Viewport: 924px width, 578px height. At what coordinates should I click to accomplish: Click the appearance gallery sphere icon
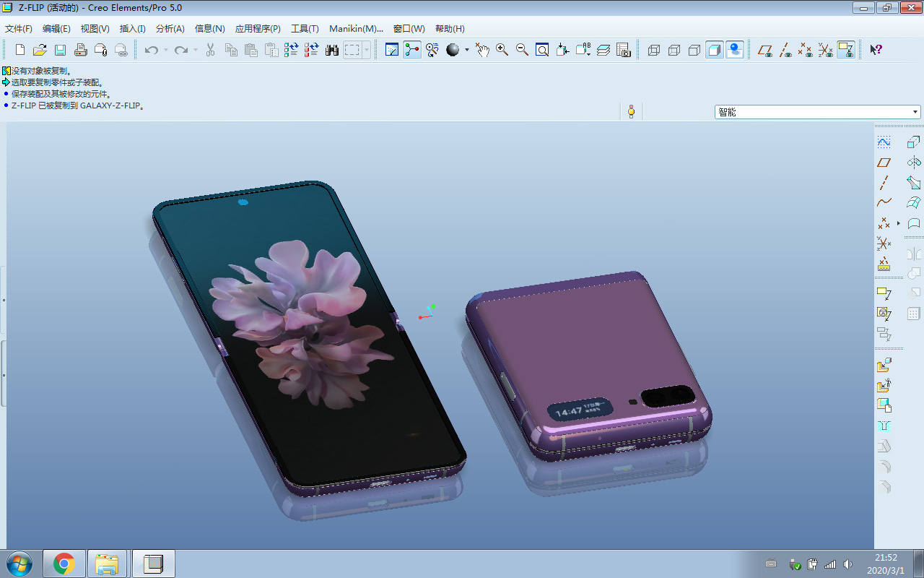(x=453, y=50)
